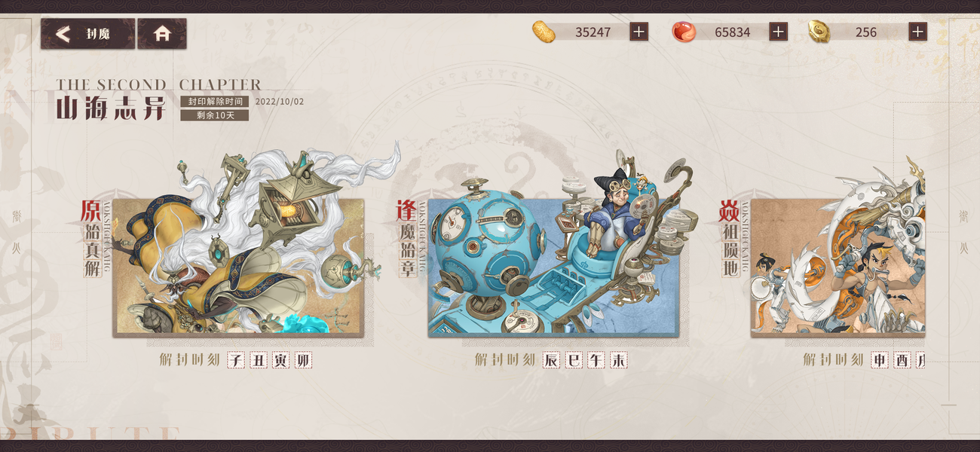Select the 原始真解 vertical title label
This screenshot has height=452, width=980.
92,238
